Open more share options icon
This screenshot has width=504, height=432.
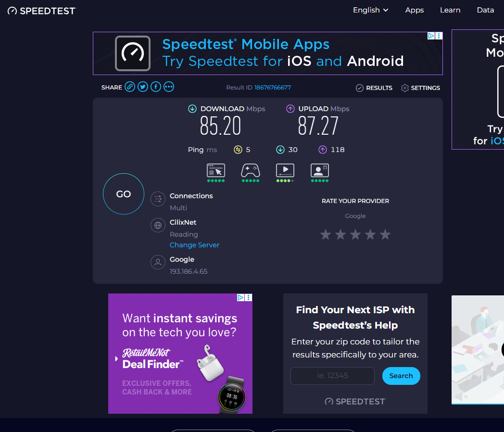(169, 87)
